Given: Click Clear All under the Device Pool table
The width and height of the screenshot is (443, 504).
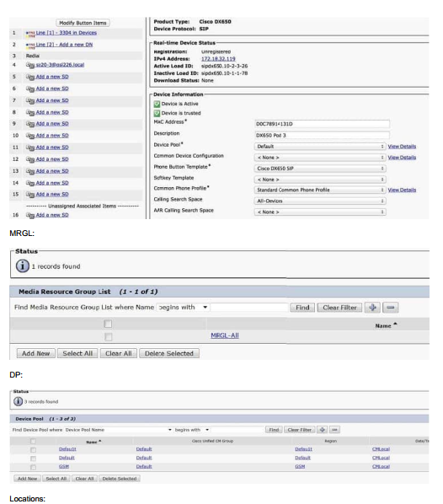Looking at the screenshot, I should 84,479.
